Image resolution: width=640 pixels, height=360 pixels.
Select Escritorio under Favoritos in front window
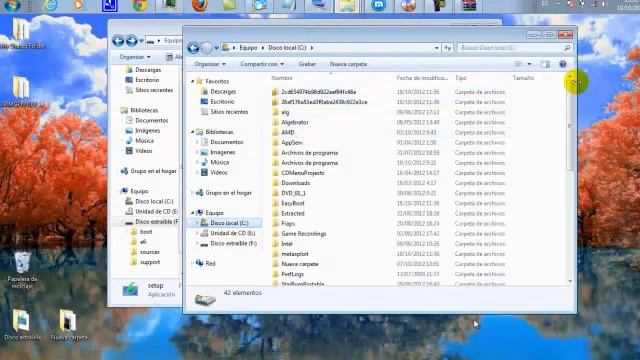(222, 102)
